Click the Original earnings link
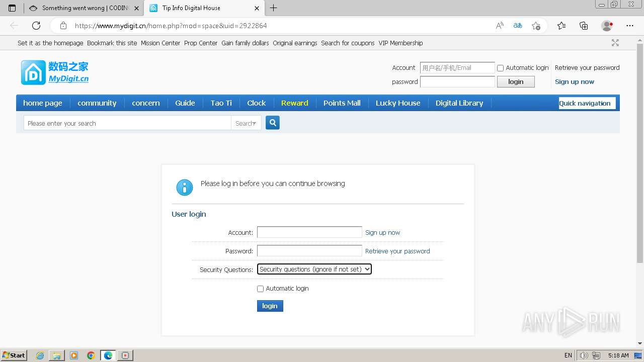The image size is (644, 362). 295,43
